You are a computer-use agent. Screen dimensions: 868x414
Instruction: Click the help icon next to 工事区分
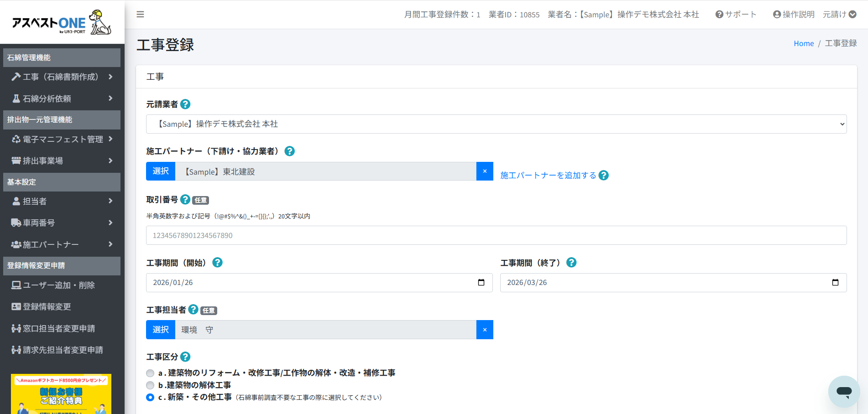point(185,357)
